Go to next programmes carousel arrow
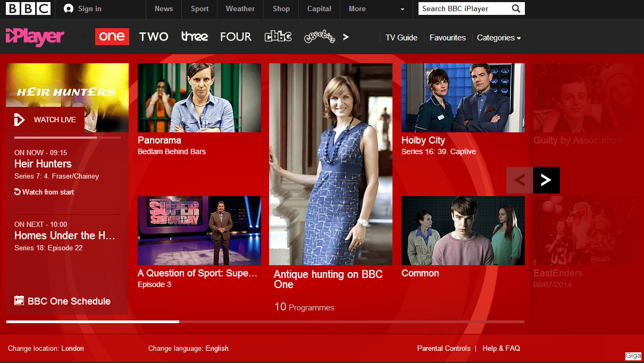644x363 pixels. pyautogui.click(x=547, y=180)
